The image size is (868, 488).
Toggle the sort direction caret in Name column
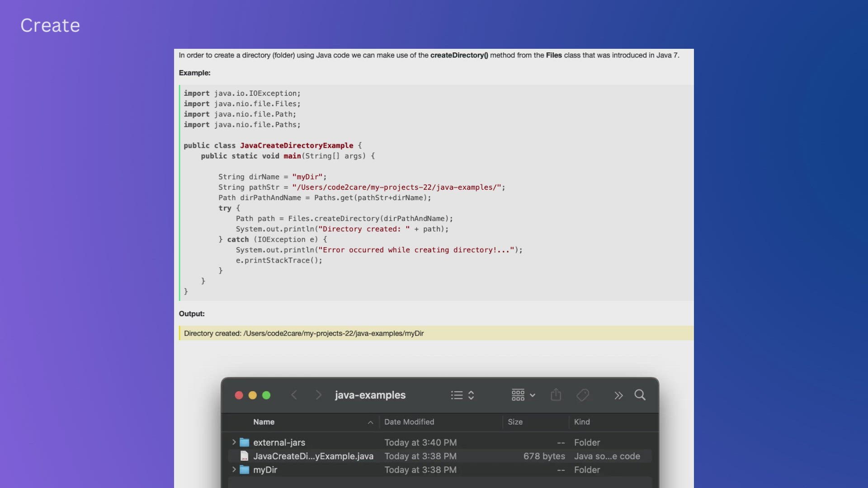pyautogui.click(x=370, y=422)
